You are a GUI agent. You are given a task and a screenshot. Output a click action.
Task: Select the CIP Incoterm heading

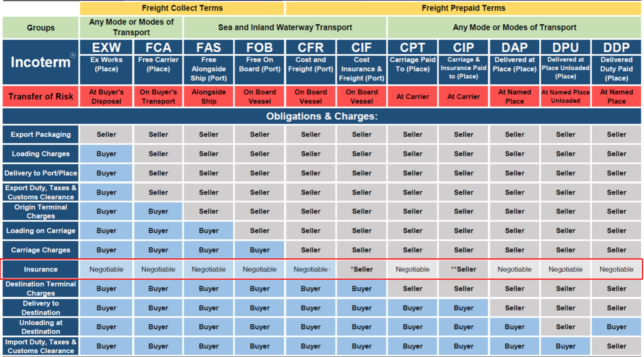coord(464,47)
